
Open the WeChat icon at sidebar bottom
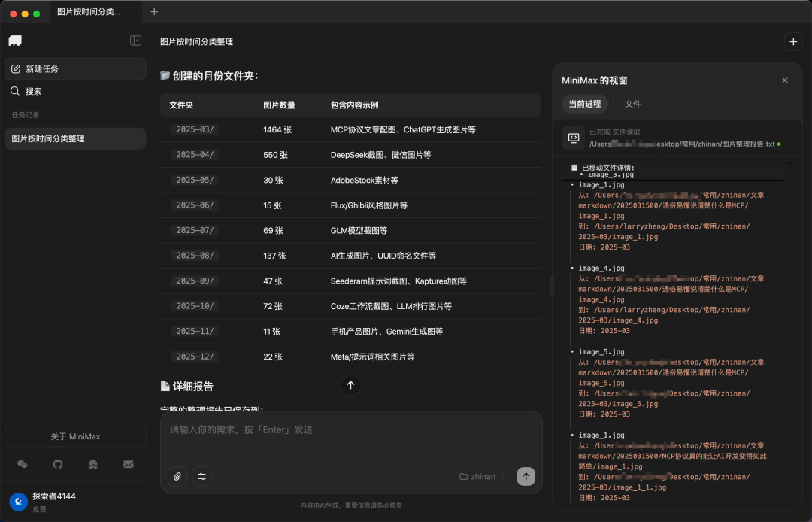coord(22,464)
